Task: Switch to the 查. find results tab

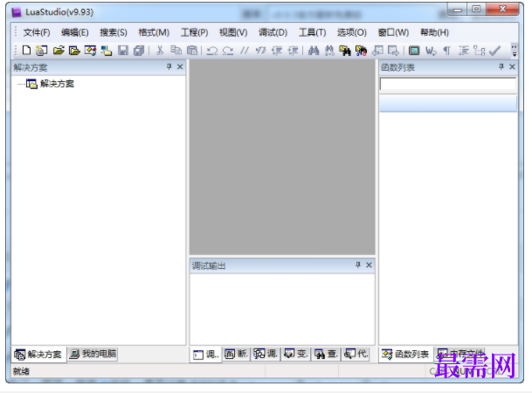Action: [x=326, y=354]
